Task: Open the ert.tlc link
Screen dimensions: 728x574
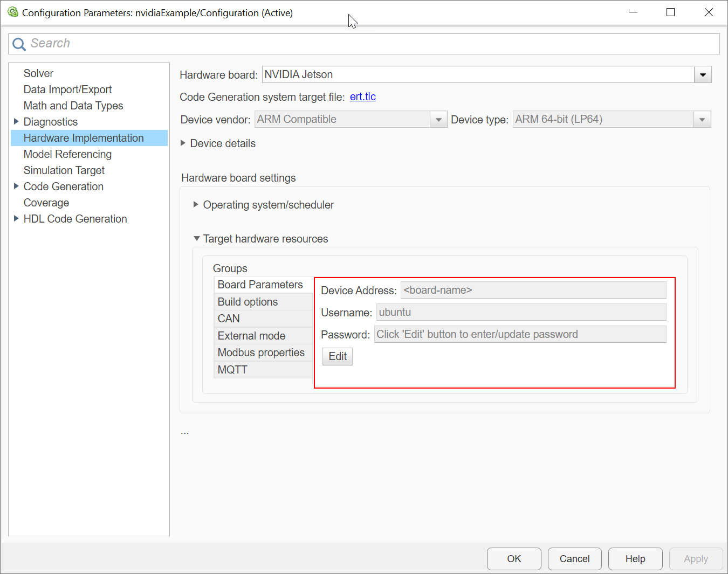Action: pos(362,96)
